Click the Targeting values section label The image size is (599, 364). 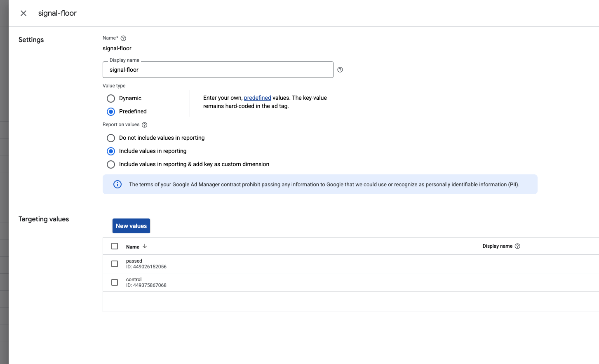tap(43, 219)
